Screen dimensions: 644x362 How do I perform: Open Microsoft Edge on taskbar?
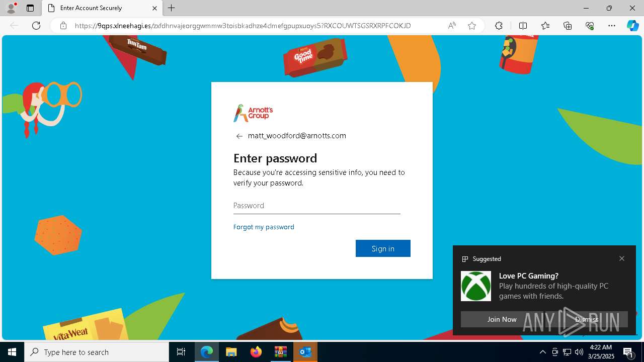(x=207, y=352)
